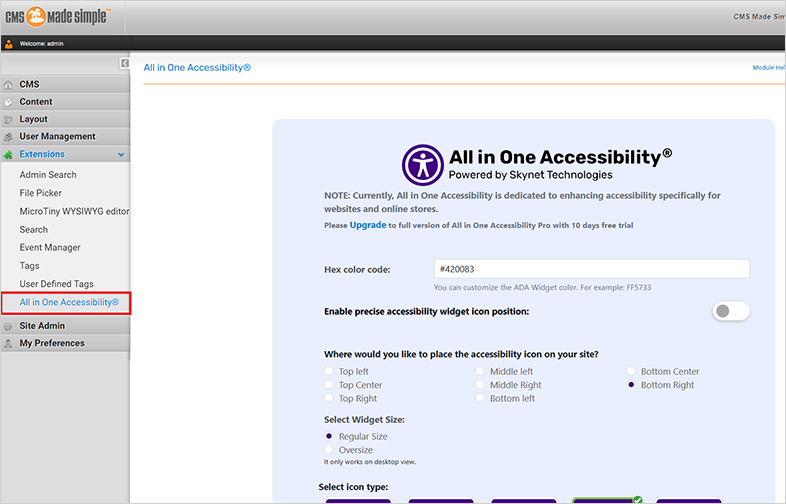
Task: Click the Hex color code field
Action: click(592, 269)
